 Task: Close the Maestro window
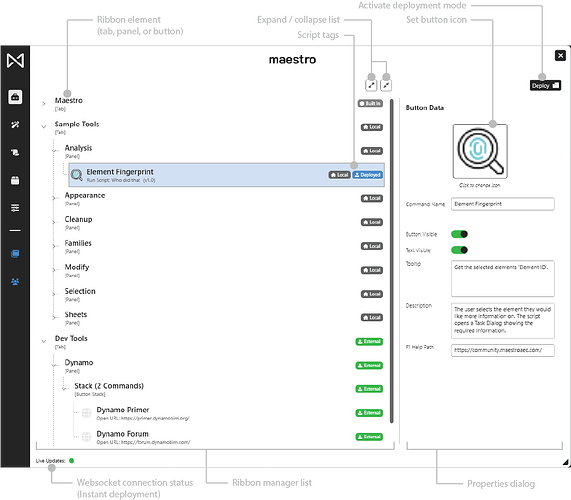tap(560, 56)
